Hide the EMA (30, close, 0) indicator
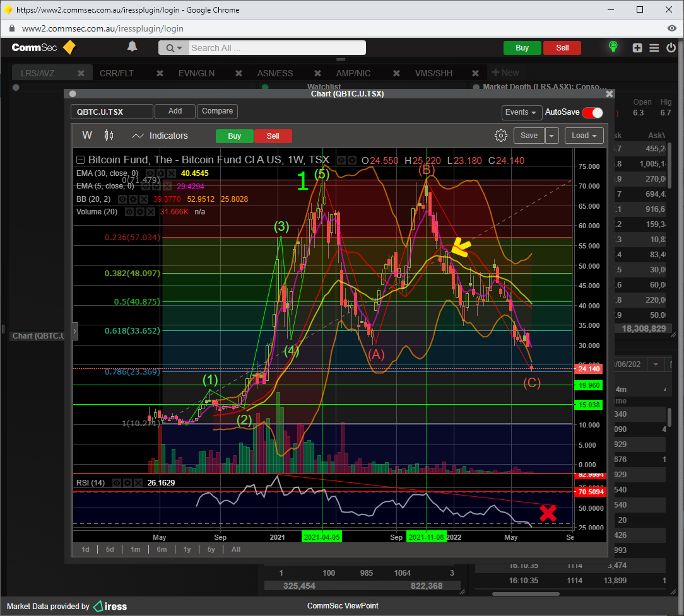 150,173
